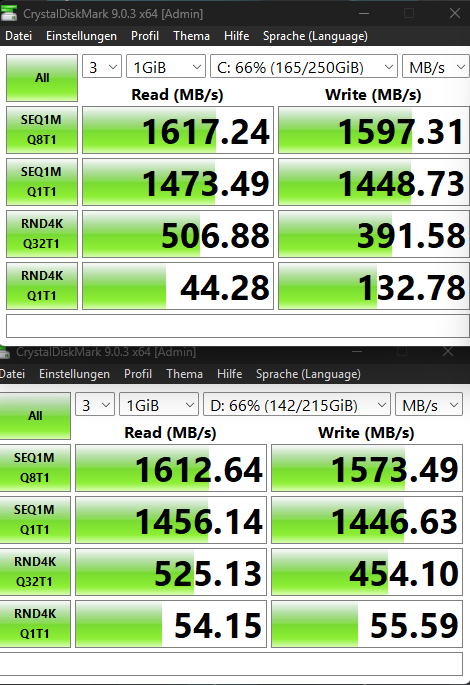Viewport: 470px width, 685px height.
Task: Click the 55.59 write result
Action: tap(367, 624)
